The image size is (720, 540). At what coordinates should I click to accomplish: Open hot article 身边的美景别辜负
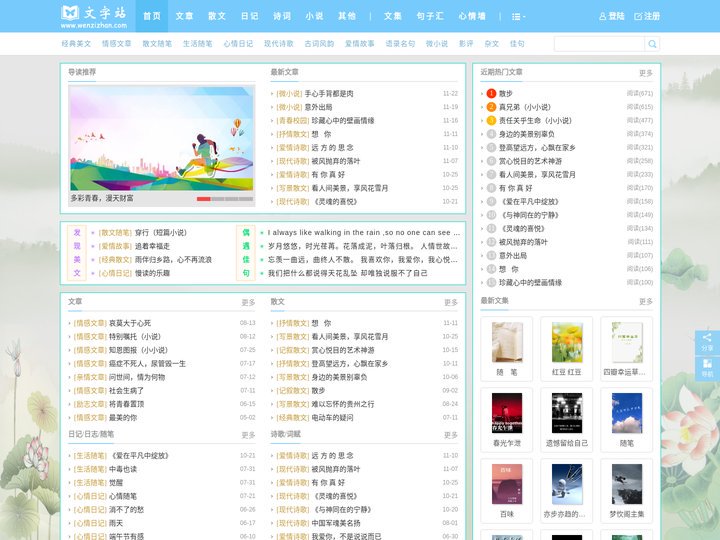[x=526, y=134]
